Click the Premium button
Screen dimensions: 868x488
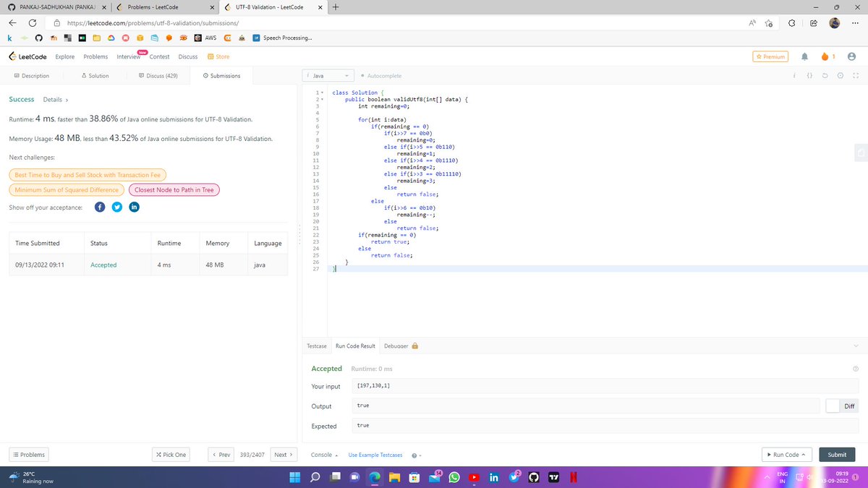click(x=769, y=56)
